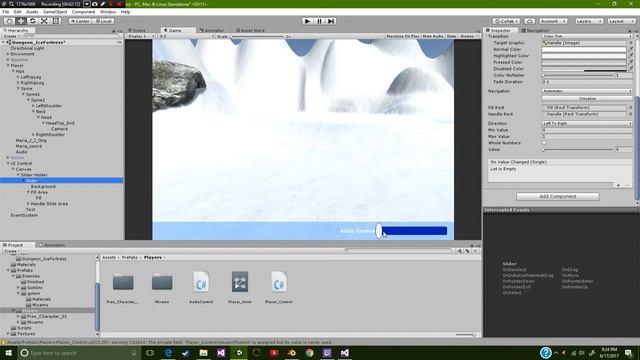This screenshot has height=360, width=640.
Task: Select the Hand tool in toolbar
Action: pos(9,21)
